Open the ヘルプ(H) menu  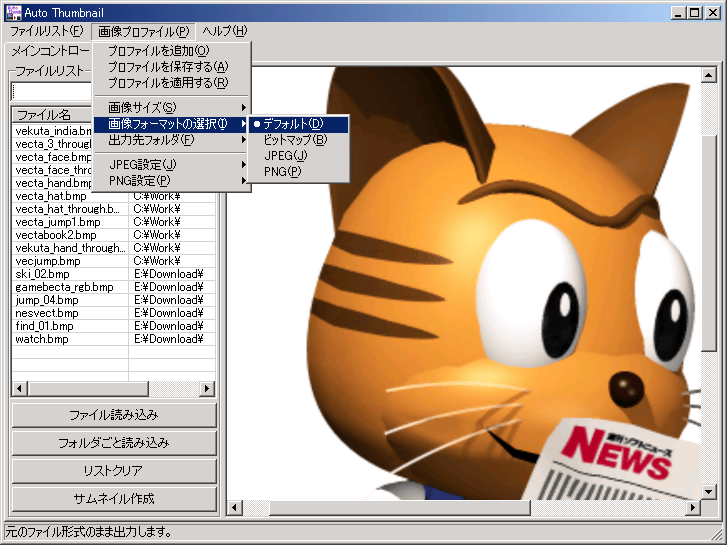[x=224, y=32]
